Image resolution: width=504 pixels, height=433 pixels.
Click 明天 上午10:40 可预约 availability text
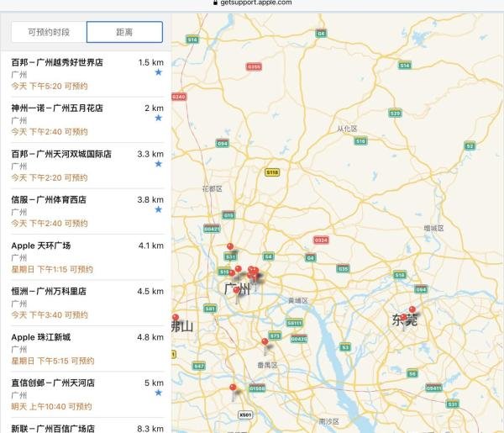click(x=51, y=407)
